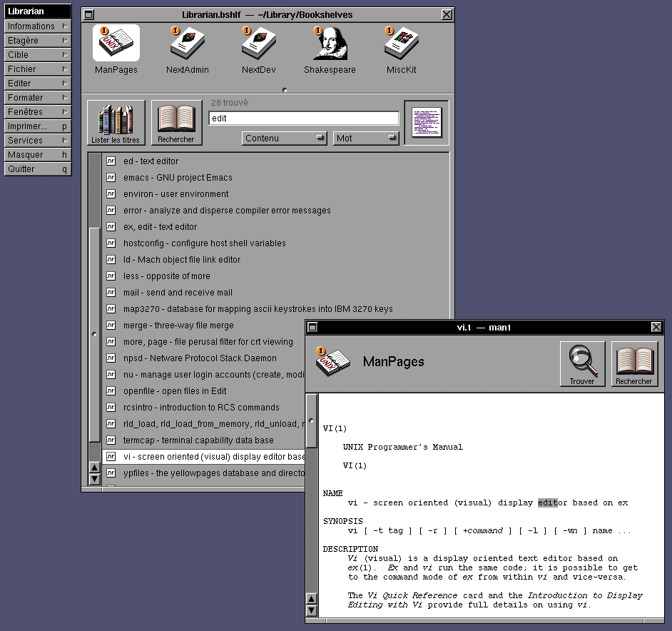
Task: Click the miniaturize button of Librarian.bshlf window
Action: coord(88,14)
